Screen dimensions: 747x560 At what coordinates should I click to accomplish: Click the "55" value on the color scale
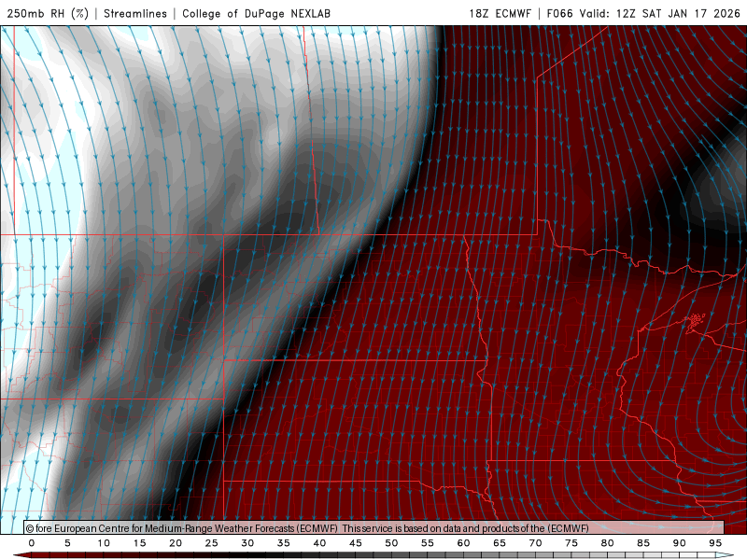point(428,543)
